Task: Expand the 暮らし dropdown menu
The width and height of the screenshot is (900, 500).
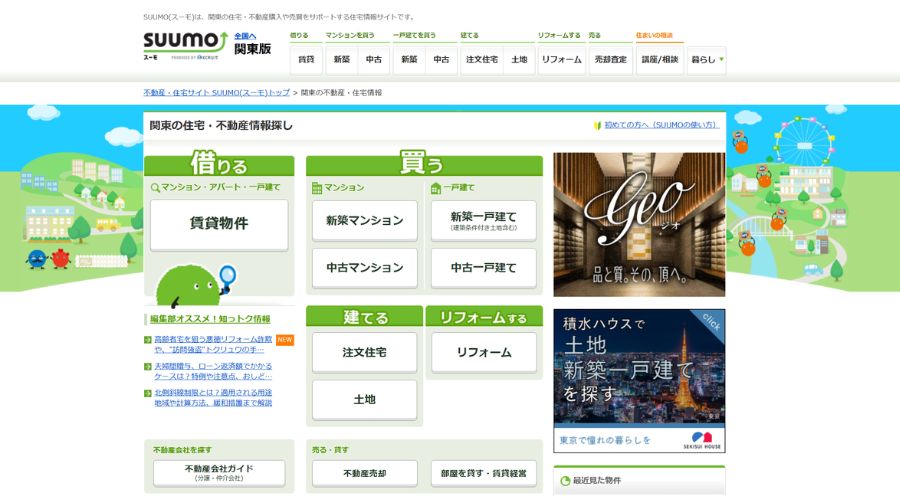Action: point(707,60)
